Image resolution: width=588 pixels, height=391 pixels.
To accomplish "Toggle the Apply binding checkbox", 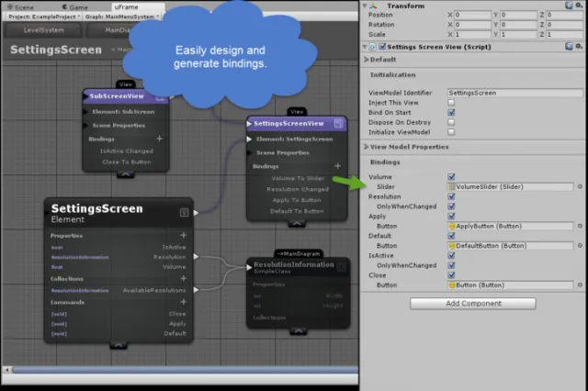I will pos(451,216).
